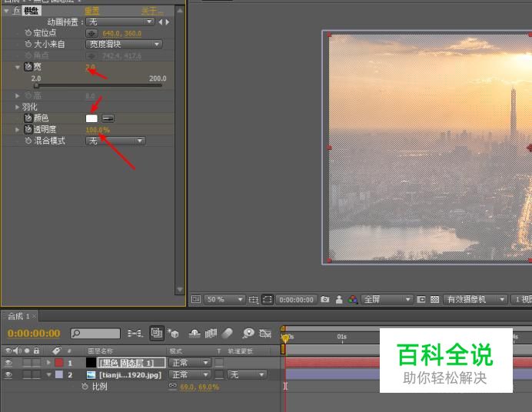Open the 宽度滑块 size-from dropdown
The image size is (532, 412).
click(124, 44)
